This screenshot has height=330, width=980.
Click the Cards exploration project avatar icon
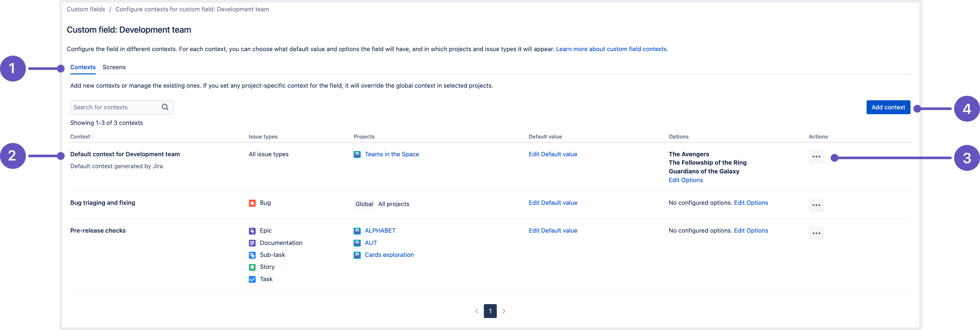357,255
